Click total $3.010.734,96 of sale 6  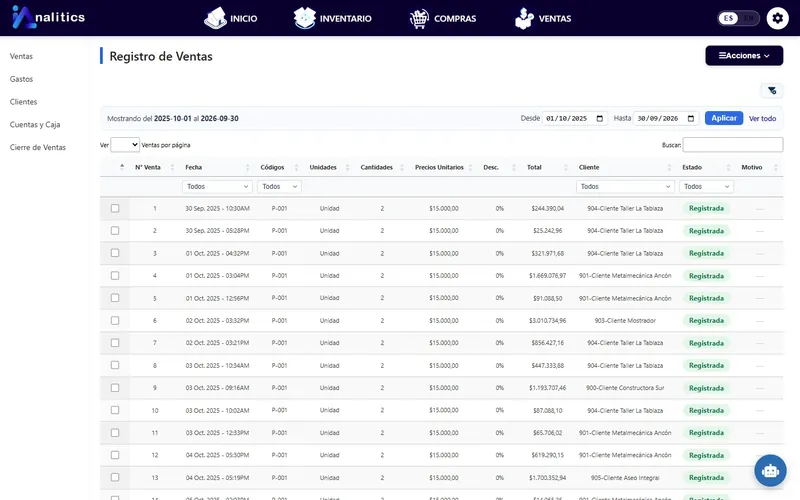pyautogui.click(x=547, y=321)
